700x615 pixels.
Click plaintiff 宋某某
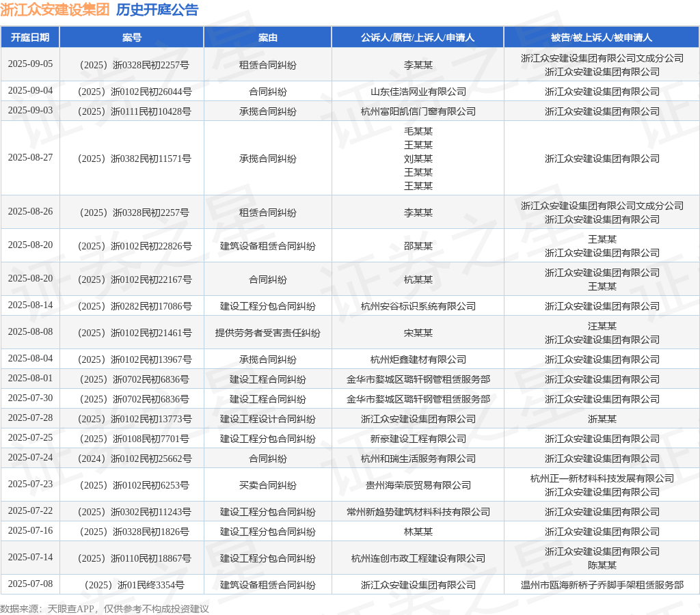click(x=418, y=333)
